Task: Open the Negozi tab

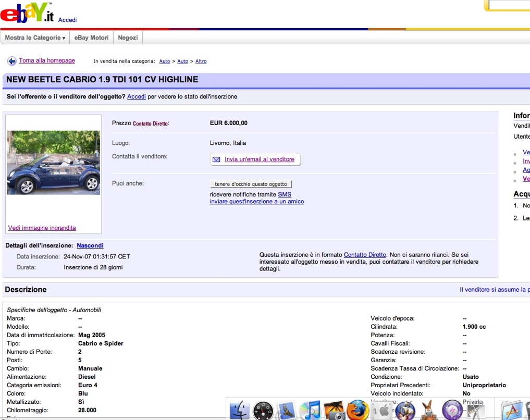Action: [x=128, y=38]
